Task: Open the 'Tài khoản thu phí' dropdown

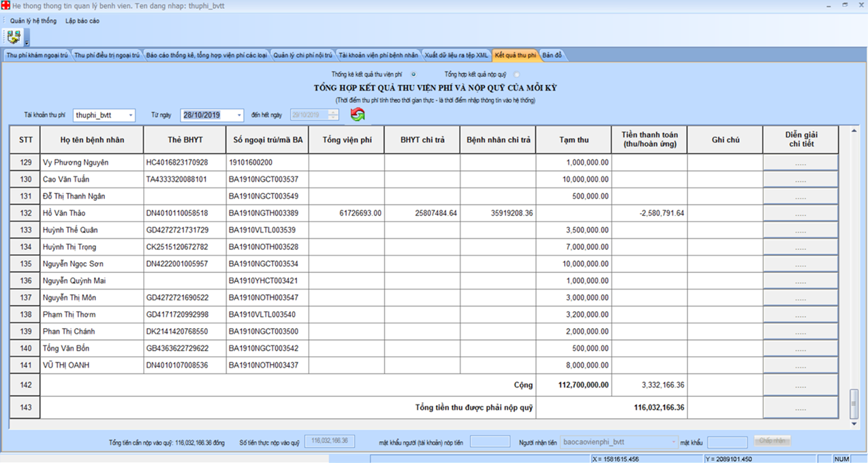Action: (131, 115)
